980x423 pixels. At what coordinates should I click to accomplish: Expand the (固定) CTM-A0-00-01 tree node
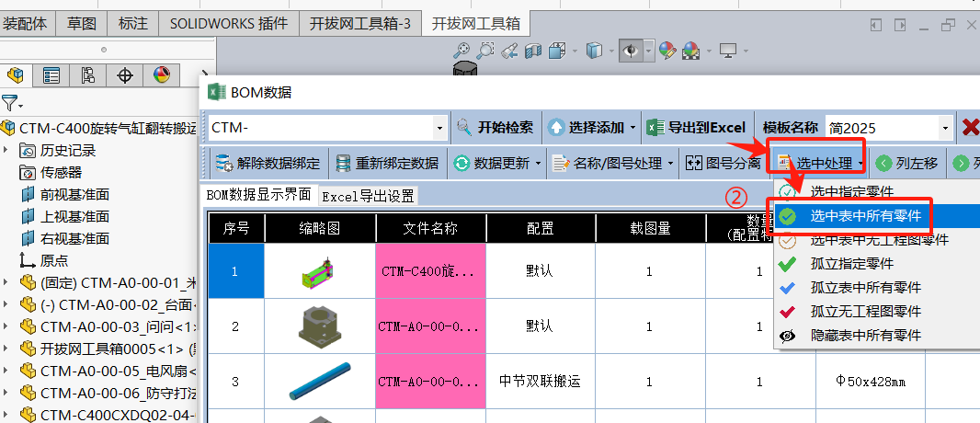click(6, 282)
